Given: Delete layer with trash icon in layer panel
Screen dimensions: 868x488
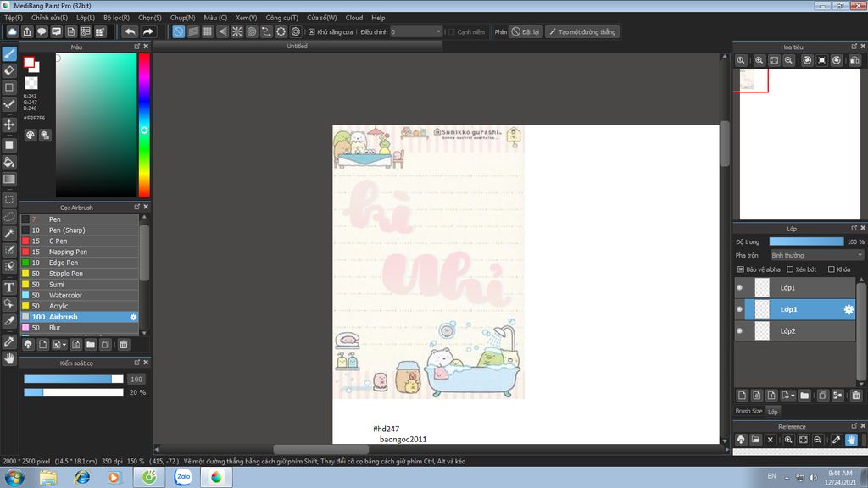Looking at the screenshot, I should point(856,395).
